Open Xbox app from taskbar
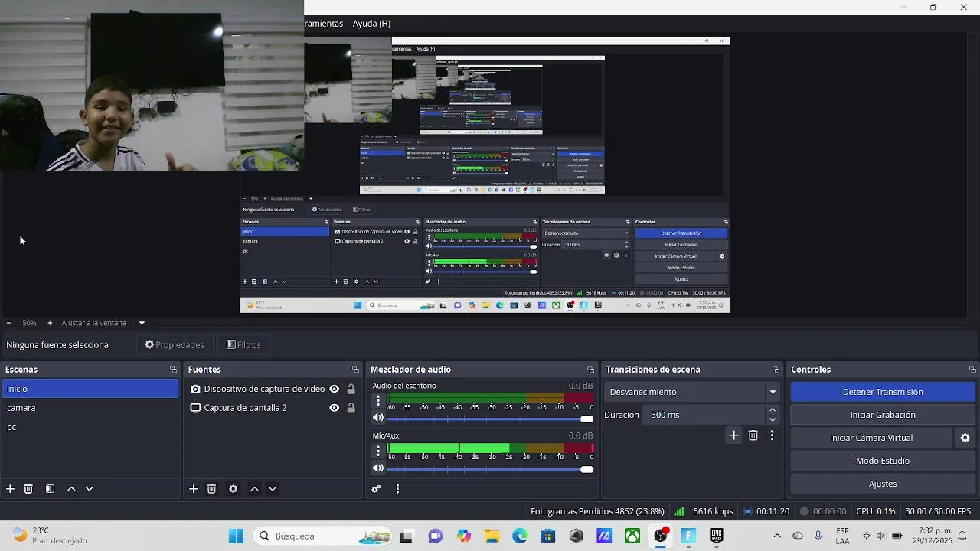This screenshot has width=980, height=551. click(632, 536)
